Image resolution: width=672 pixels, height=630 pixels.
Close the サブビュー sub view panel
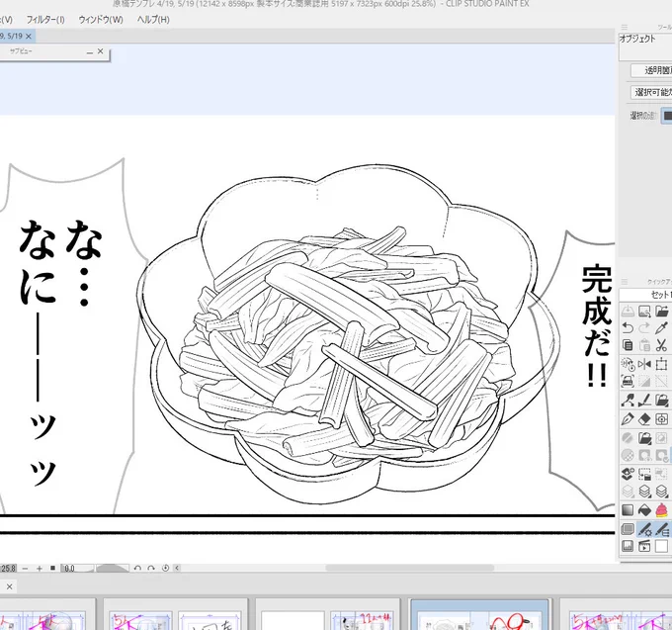pos(100,51)
